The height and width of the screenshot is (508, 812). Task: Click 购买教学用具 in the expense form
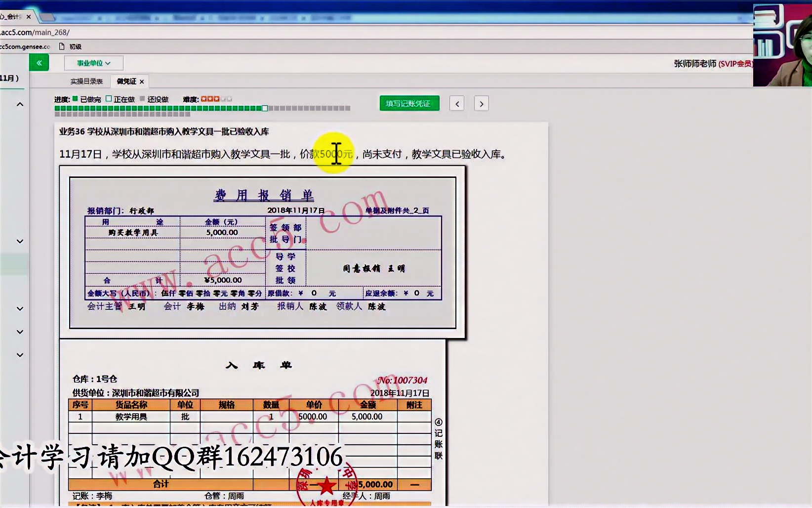[133, 233]
